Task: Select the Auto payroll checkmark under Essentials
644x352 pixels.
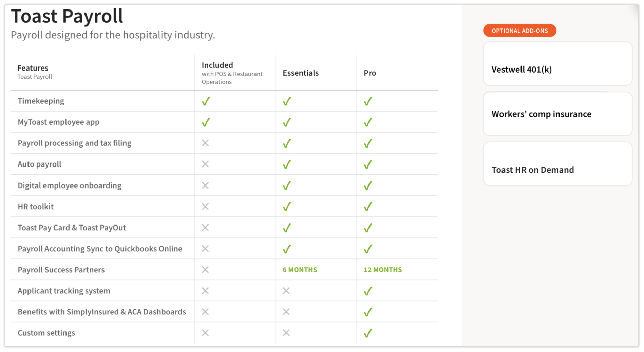Action: coord(287,164)
